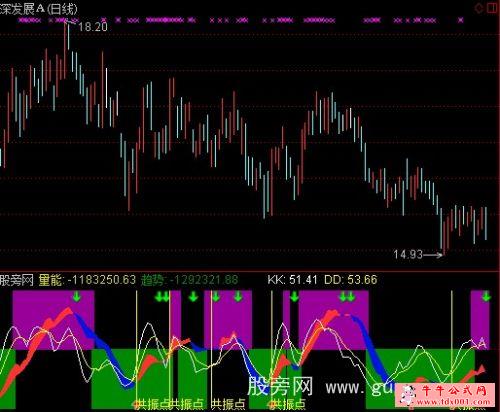500x412 pixels.
Task: Click the 18.20 high price label
Action: pos(93,27)
